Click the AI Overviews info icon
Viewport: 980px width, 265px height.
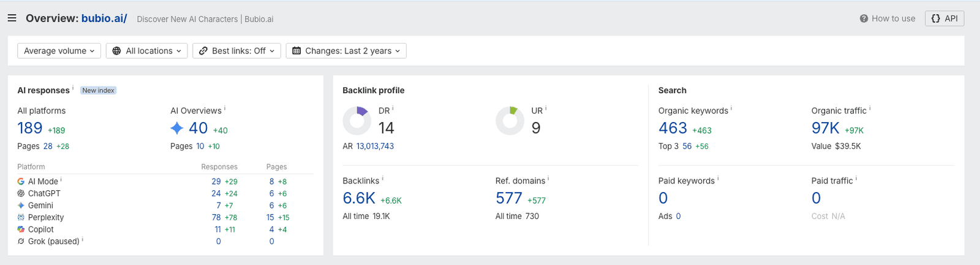tap(225, 109)
